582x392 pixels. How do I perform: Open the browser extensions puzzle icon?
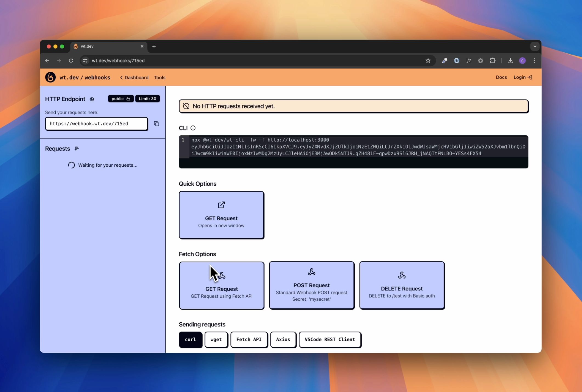tap(493, 61)
